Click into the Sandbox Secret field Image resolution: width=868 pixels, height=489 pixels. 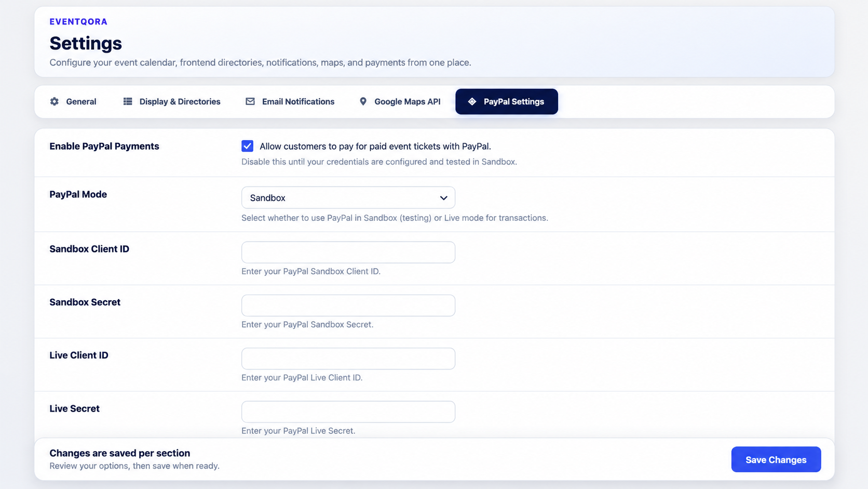point(348,306)
